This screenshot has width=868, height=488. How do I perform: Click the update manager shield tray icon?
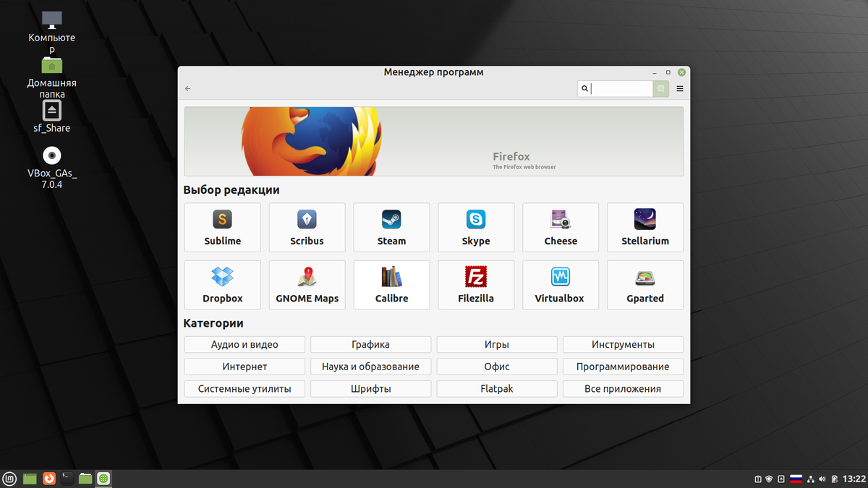769,479
